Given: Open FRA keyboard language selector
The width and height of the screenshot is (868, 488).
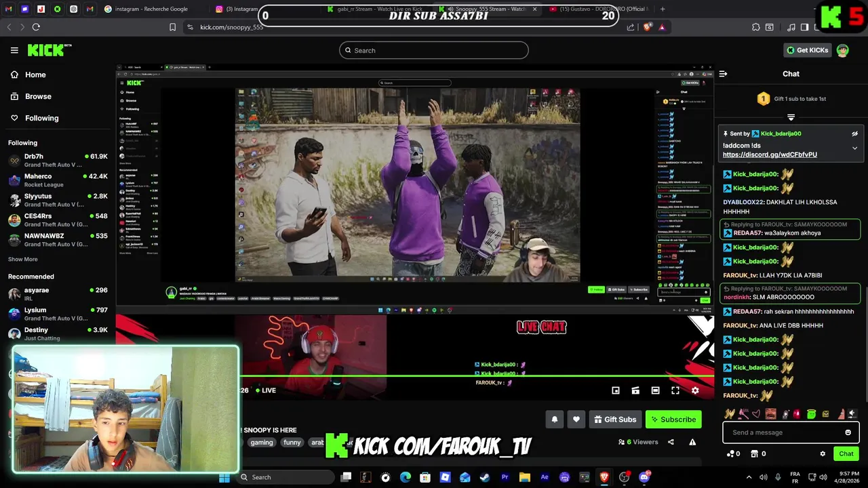Looking at the screenshot, I should (x=795, y=477).
